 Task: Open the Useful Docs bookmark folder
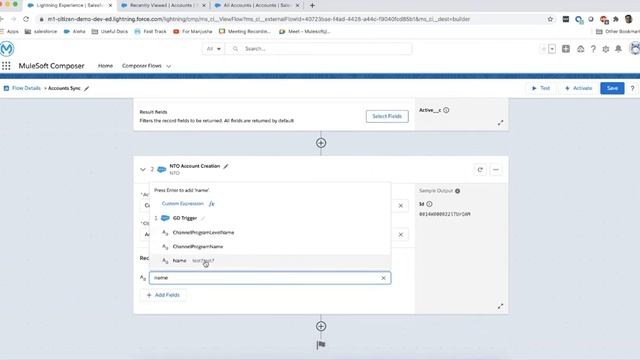109,31
